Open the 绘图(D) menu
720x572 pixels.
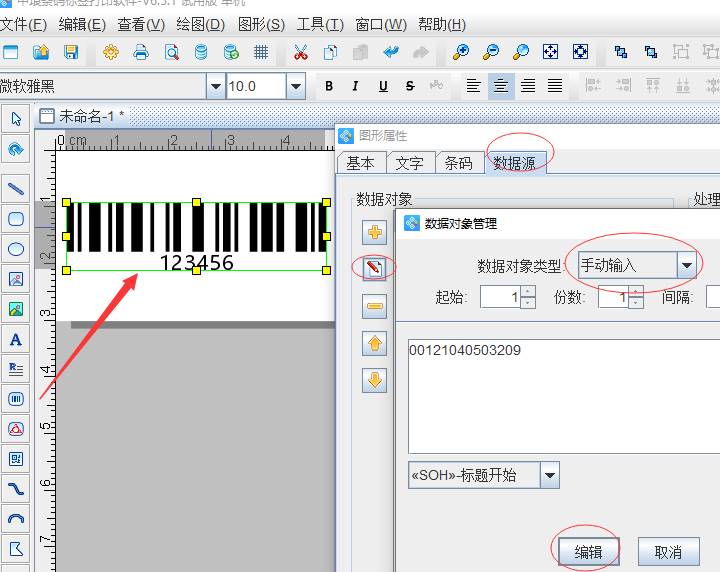201,24
